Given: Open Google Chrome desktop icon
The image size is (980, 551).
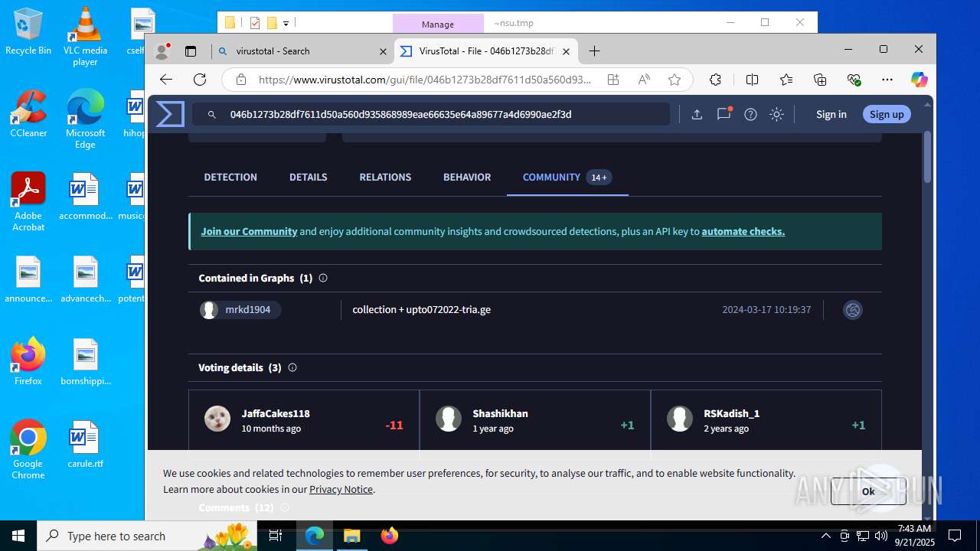Looking at the screenshot, I should (x=28, y=449).
